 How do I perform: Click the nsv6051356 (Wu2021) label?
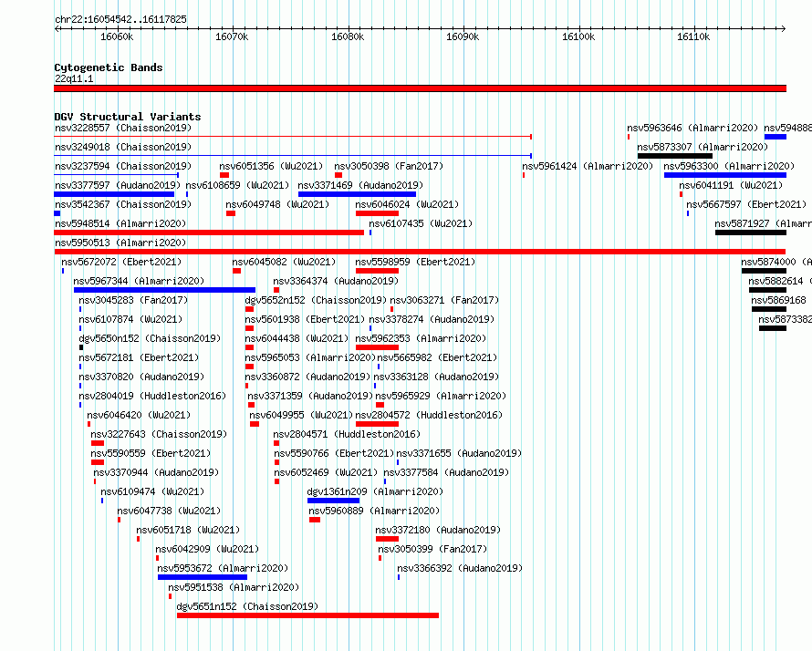tap(271, 166)
